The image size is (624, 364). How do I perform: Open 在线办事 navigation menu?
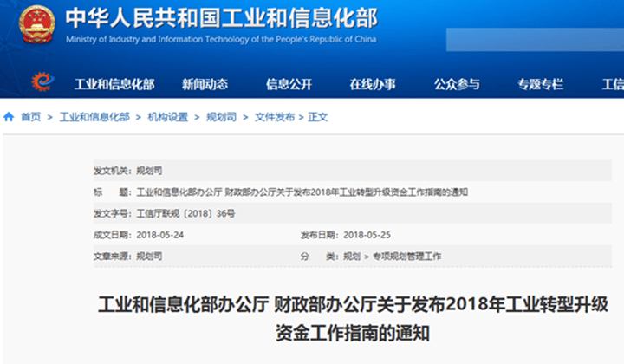[373, 84]
